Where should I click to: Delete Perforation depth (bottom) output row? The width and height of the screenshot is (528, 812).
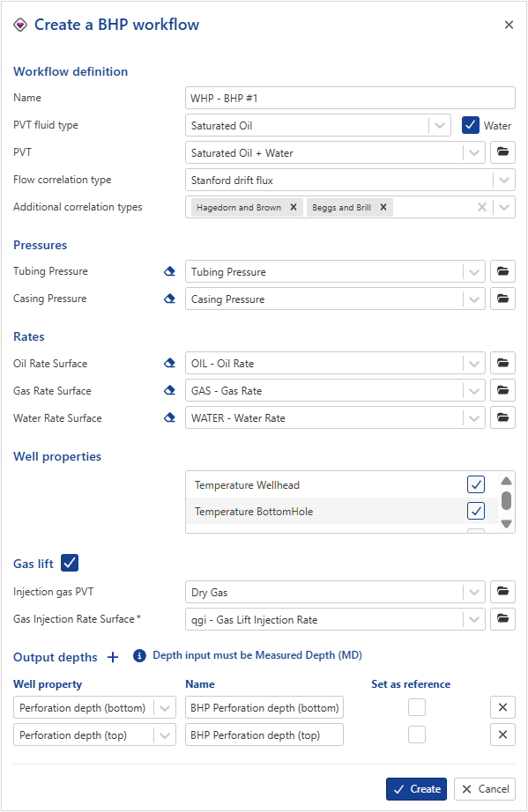502,707
